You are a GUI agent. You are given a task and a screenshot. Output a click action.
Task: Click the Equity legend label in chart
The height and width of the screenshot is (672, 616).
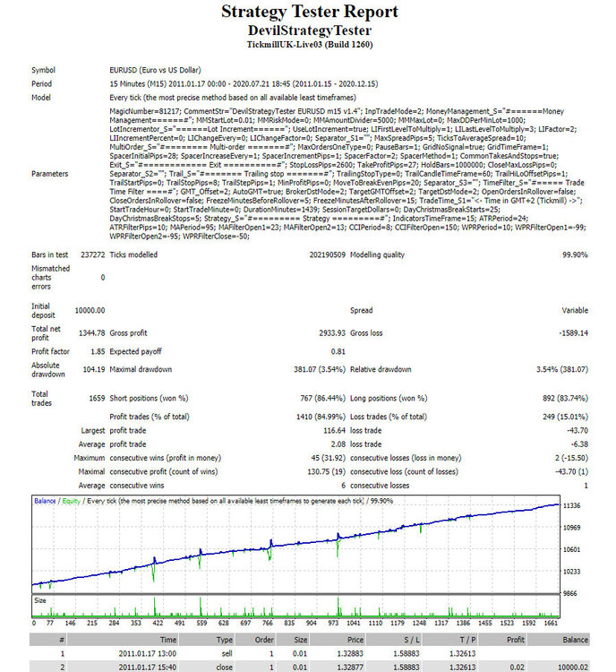point(71,501)
